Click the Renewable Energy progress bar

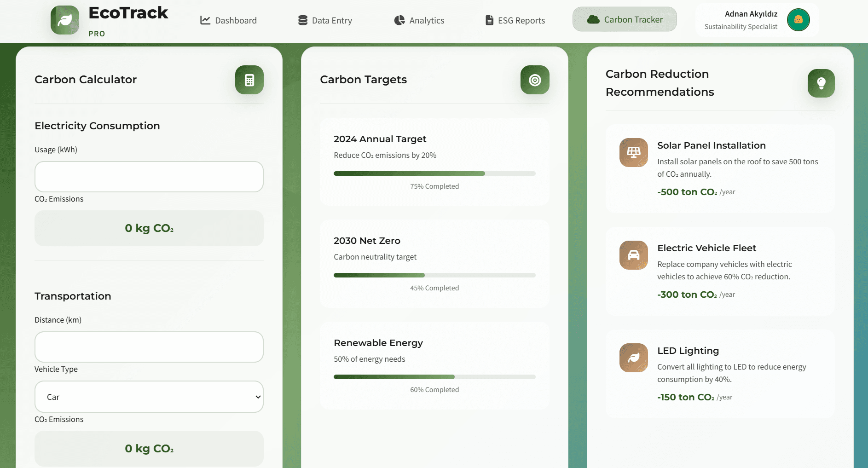(x=434, y=377)
